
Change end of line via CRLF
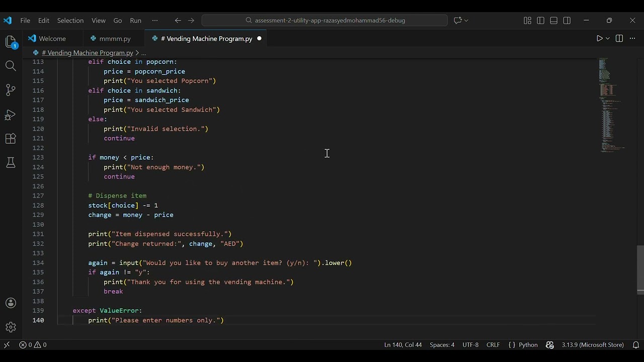point(493,345)
